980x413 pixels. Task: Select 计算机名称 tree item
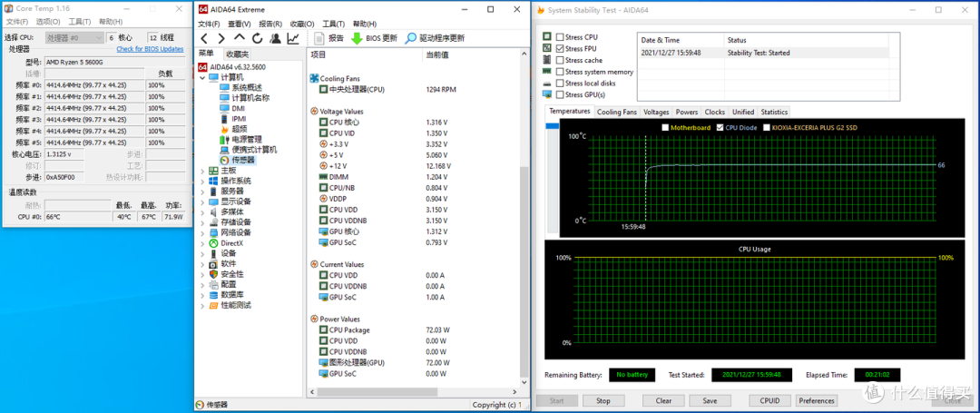point(244,98)
